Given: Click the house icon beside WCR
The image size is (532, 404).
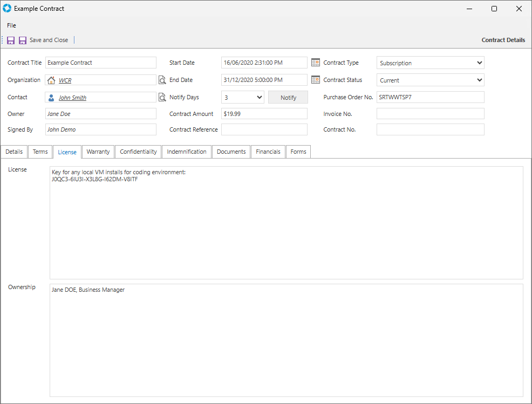Looking at the screenshot, I should point(52,80).
